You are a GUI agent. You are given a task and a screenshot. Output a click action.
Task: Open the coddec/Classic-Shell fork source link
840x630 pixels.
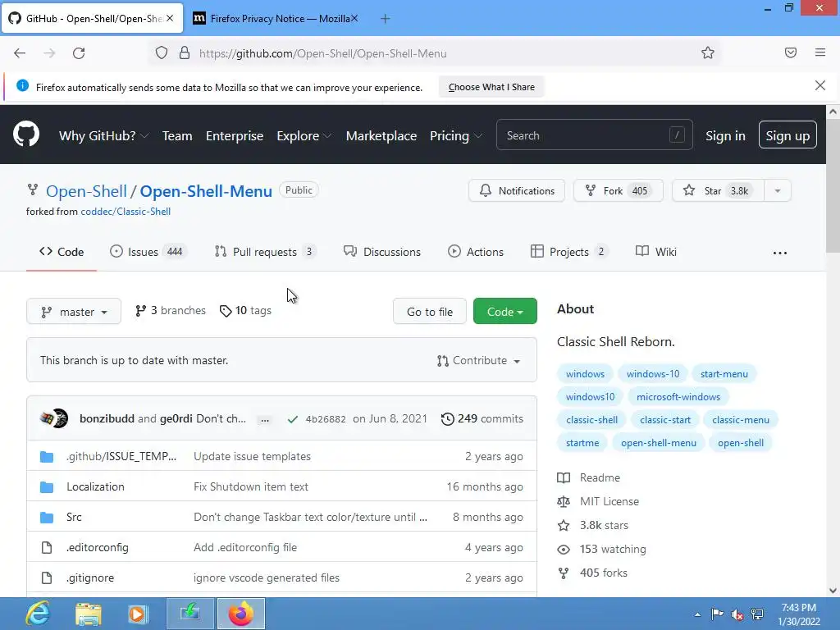tap(126, 212)
